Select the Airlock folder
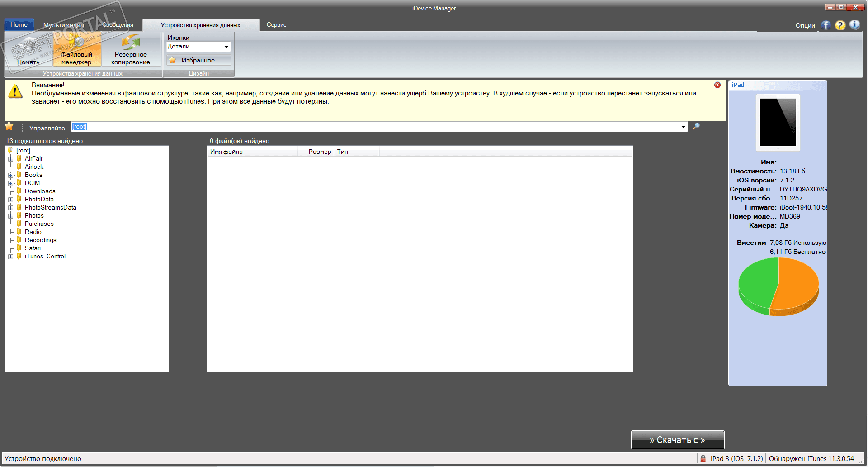868x467 pixels. pos(34,167)
